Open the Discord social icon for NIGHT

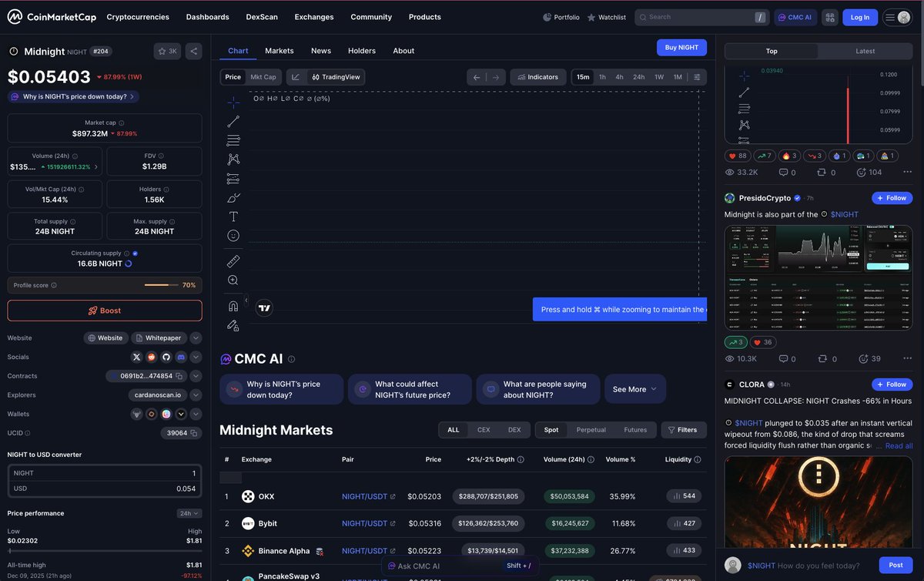[x=180, y=357]
